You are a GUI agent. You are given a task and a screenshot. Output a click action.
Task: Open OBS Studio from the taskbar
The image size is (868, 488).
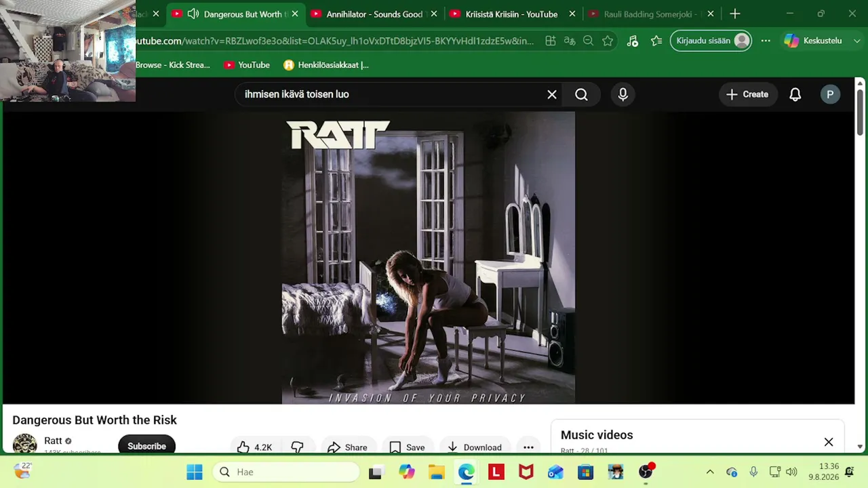click(646, 472)
